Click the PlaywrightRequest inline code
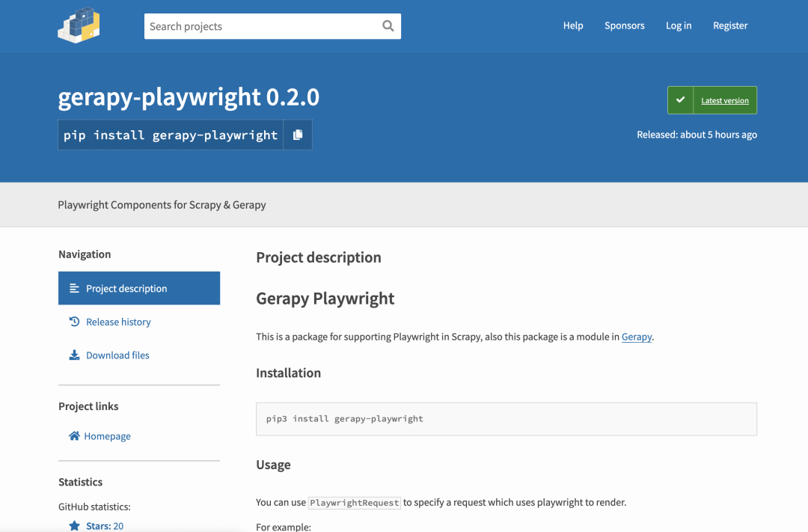 [x=354, y=503]
